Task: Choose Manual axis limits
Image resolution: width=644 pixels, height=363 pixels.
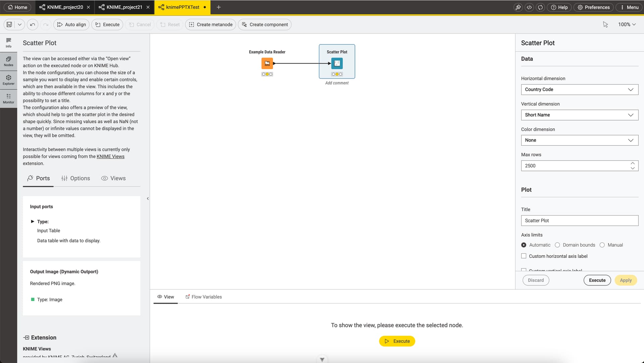Action: pyautogui.click(x=602, y=245)
